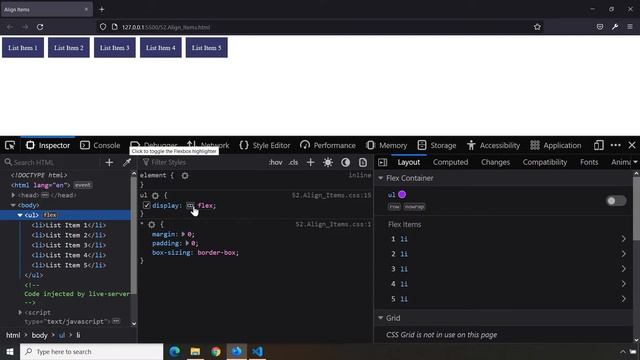Expand the margin shorthand property
This screenshot has height=360, width=640.
pyautogui.click(x=183, y=234)
